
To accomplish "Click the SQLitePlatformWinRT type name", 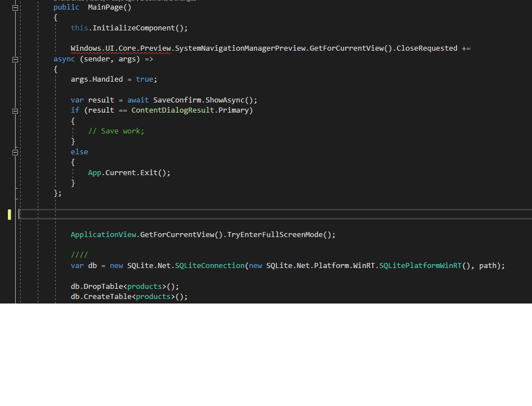I will 421,265.
